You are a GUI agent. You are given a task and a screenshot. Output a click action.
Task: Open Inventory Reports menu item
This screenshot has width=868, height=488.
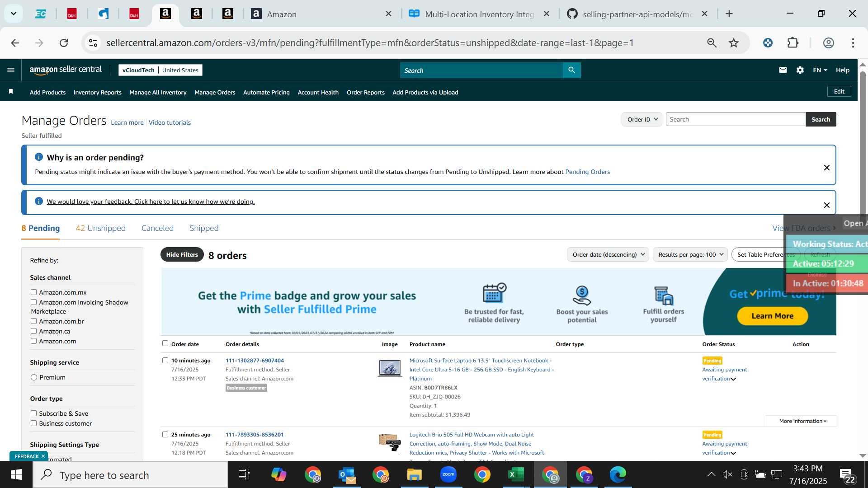(97, 92)
